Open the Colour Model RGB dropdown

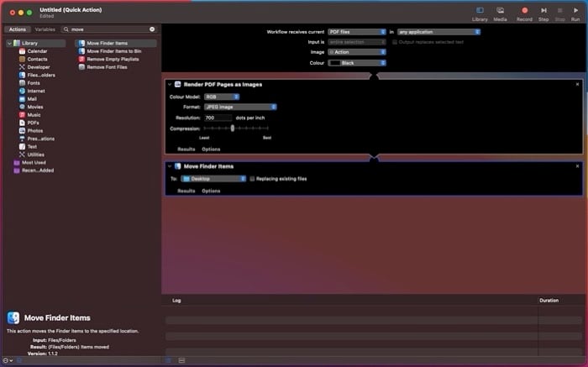(x=222, y=97)
